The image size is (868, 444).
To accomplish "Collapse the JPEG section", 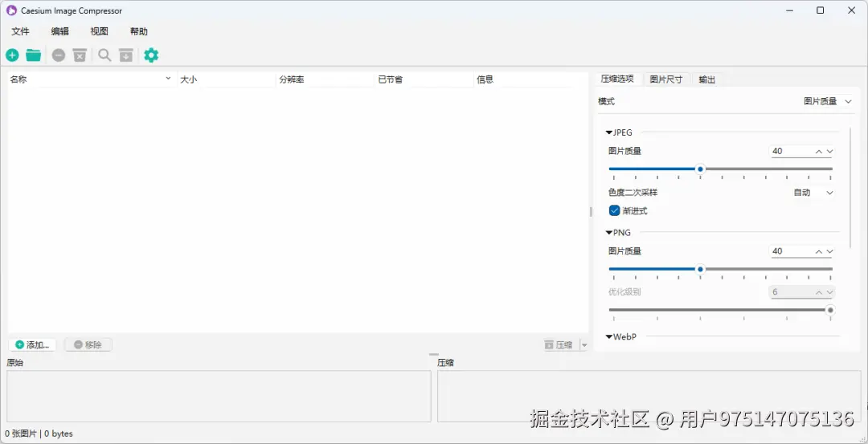I will [x=609, y=132].
